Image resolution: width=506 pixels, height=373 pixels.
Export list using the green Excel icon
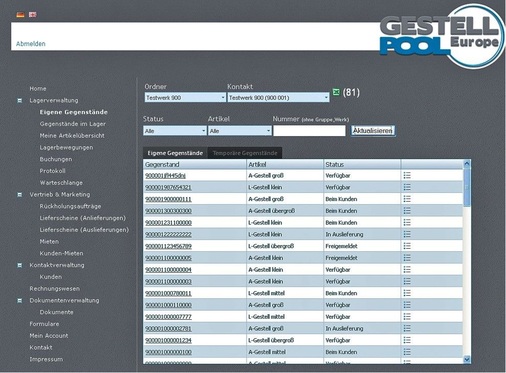(336, 92)
